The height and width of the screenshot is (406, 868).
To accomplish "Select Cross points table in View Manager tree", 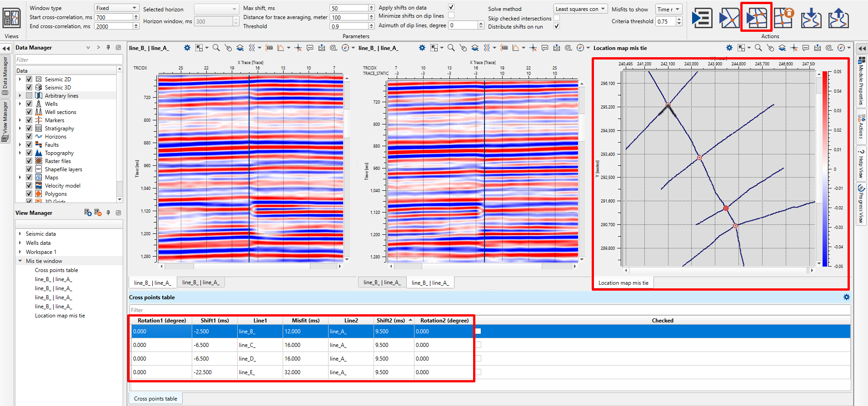I will point(56,270).
